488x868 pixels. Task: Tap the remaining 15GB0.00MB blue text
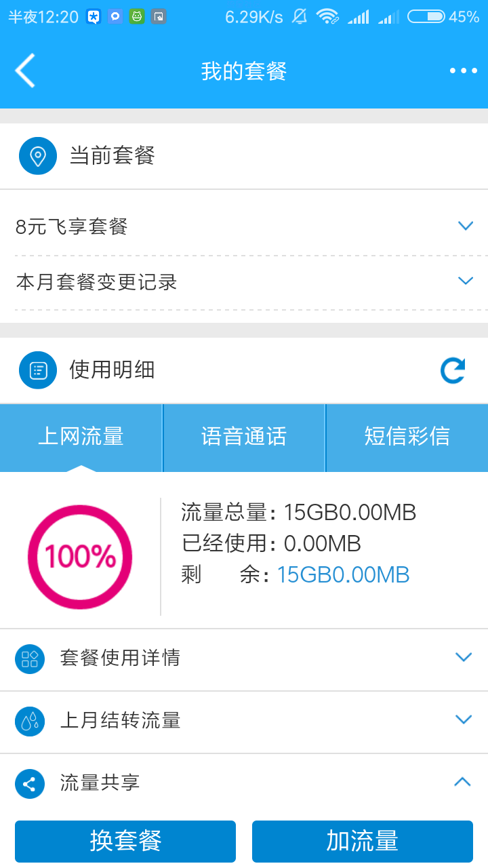coord(343,575)
